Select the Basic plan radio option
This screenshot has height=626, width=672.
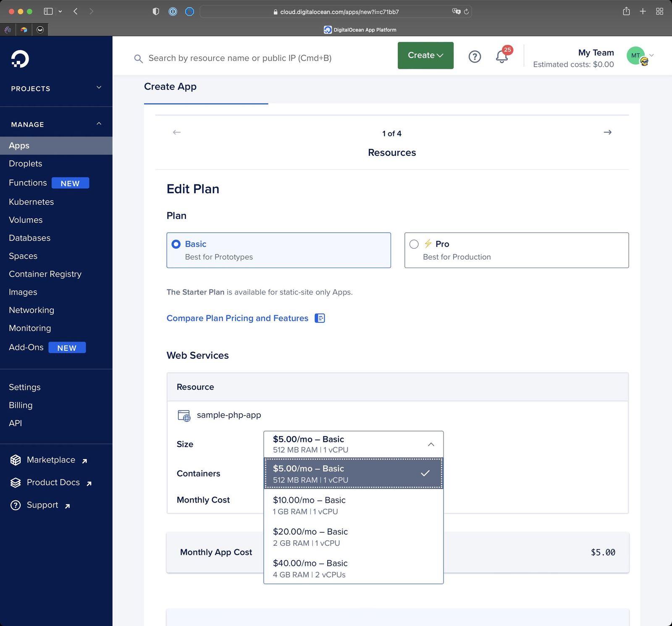[176, 244]
